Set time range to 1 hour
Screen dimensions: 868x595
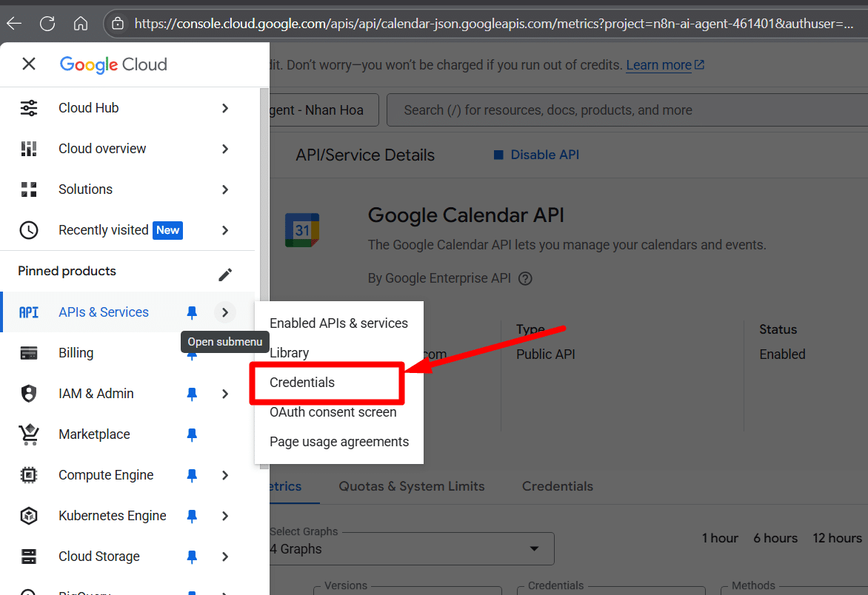coord(720,538)
